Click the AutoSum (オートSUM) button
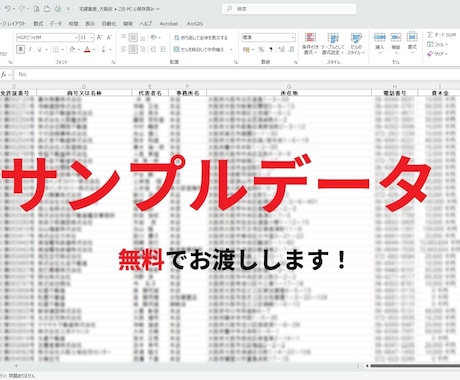This screenshot has width=460, height=380. click(442, 35)
